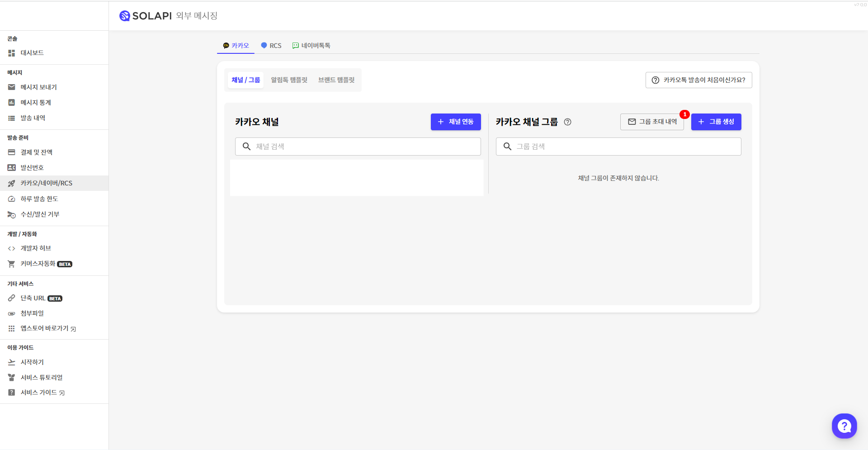Click the airplane takeoff icon for 시작하기
Viewport: 868px width, 450px height.
point(12,362)
